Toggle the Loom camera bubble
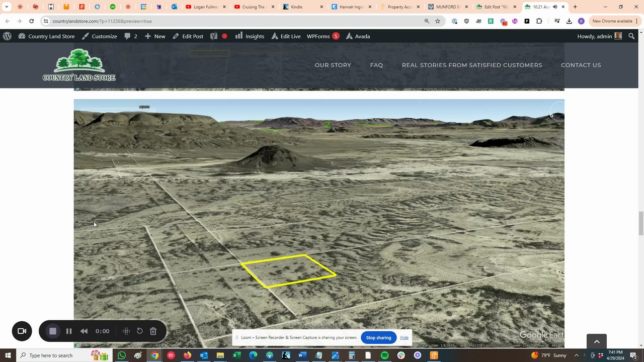Screen dimensions: 644x362 [x=22, y=331]
